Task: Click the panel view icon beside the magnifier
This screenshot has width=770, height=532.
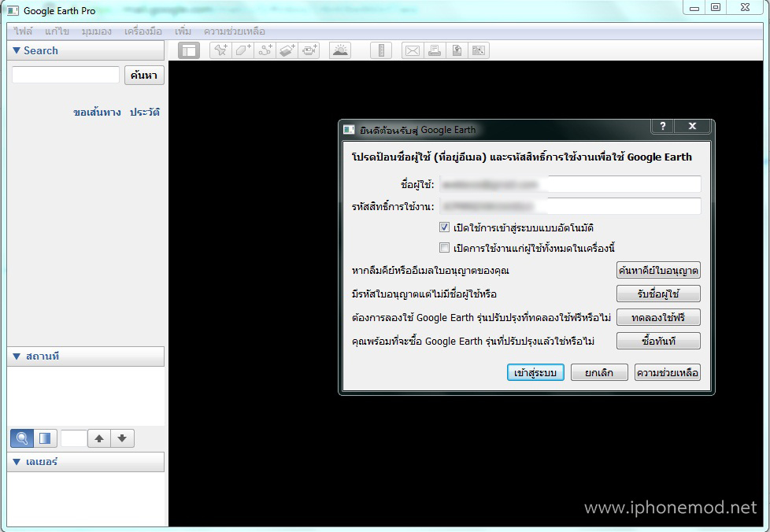Action: [x=45, y=438]
